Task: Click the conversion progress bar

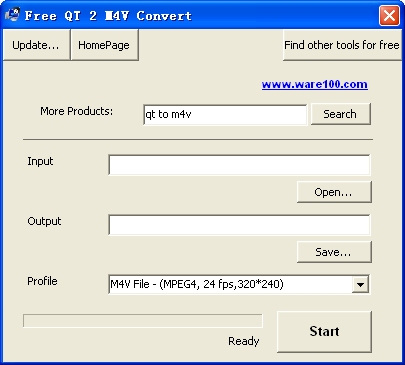Action: click(x=143, y=321)
